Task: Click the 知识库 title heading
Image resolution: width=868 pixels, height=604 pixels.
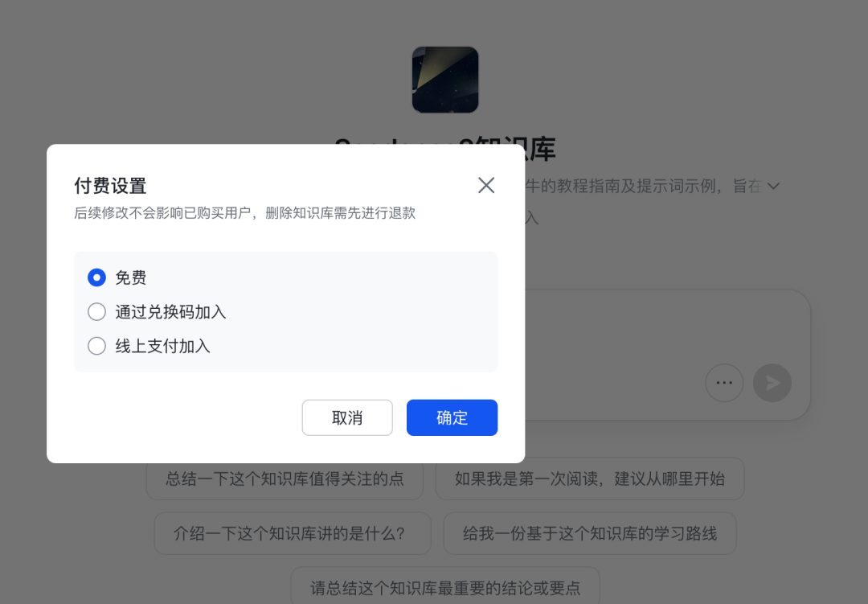Action: pos(540,149)
